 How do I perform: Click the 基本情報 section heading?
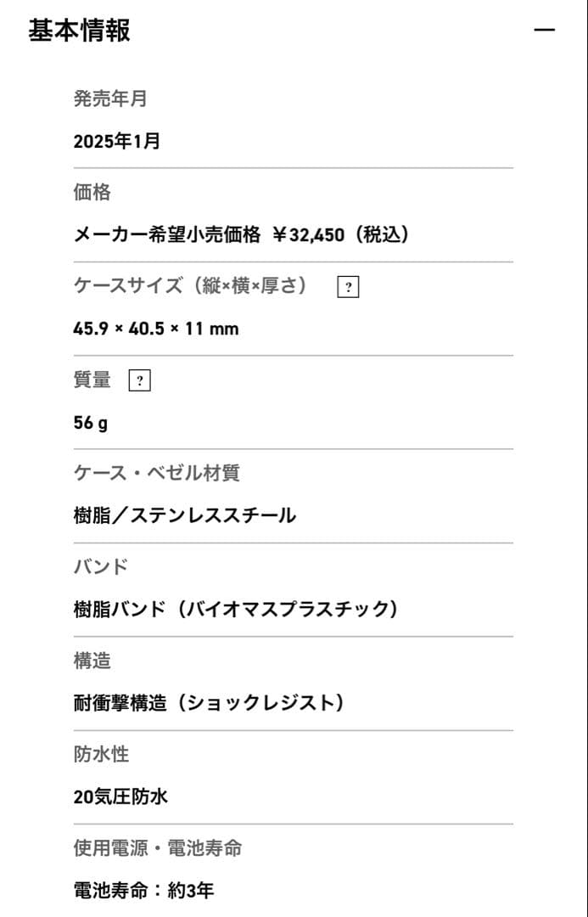[80, 31]
